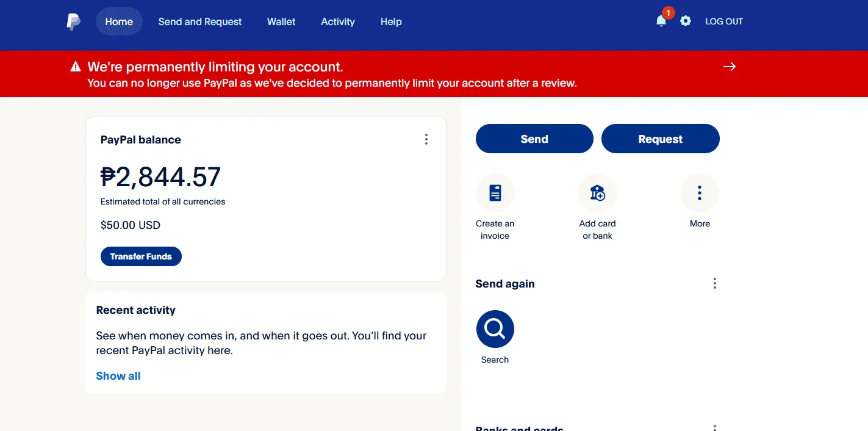Viewport: 868px width, 431px height.
Task: Open the Send and Request tab
Action: coord(200,21)
